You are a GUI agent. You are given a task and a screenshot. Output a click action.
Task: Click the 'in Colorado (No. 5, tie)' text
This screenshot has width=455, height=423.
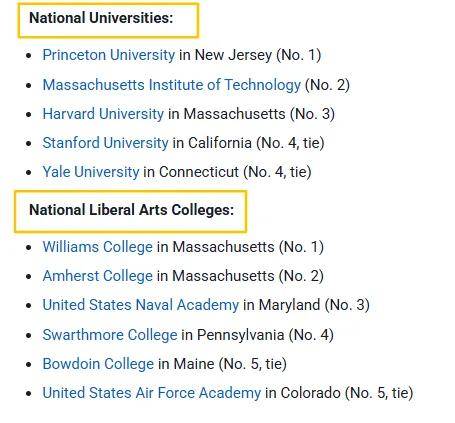click(339, 393)
